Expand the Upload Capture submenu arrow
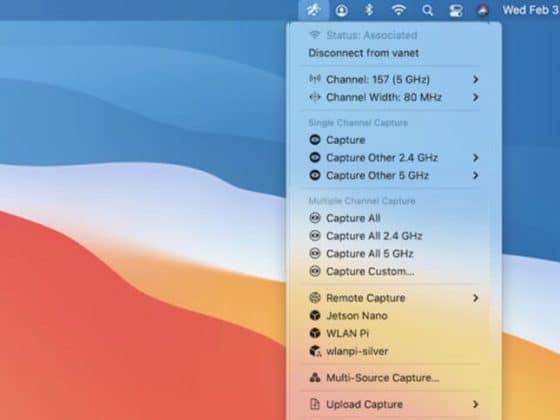The image size is (560, 420). 475,404
